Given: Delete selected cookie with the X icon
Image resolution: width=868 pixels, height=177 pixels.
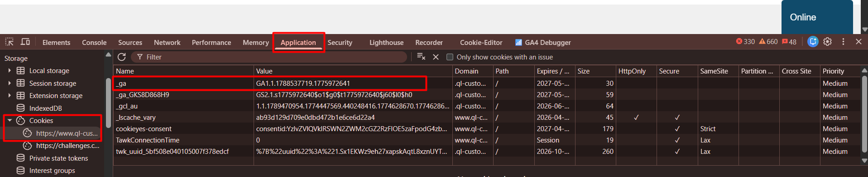Looking at the screenshot, I should (x=436, y=57).
